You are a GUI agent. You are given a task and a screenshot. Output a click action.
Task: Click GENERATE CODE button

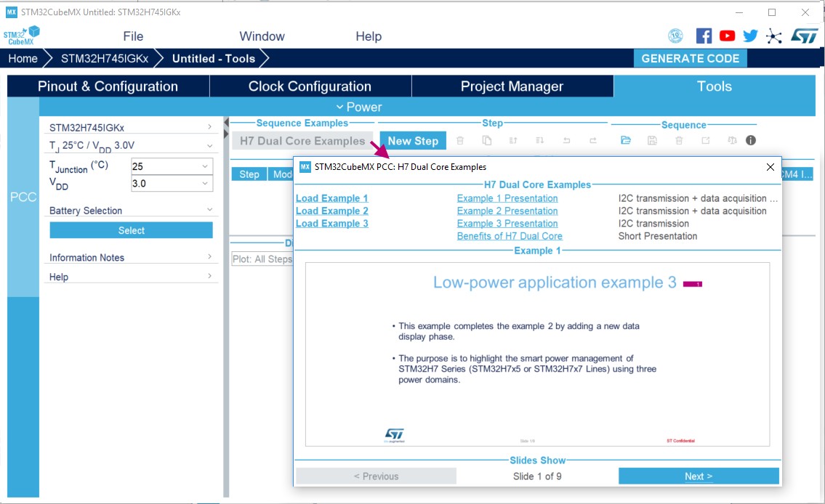691,58
